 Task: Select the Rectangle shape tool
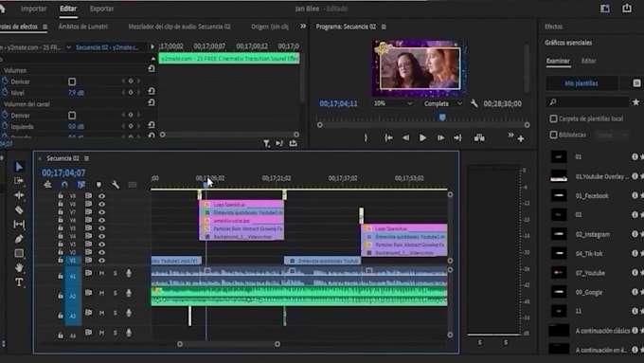point(19,253)
